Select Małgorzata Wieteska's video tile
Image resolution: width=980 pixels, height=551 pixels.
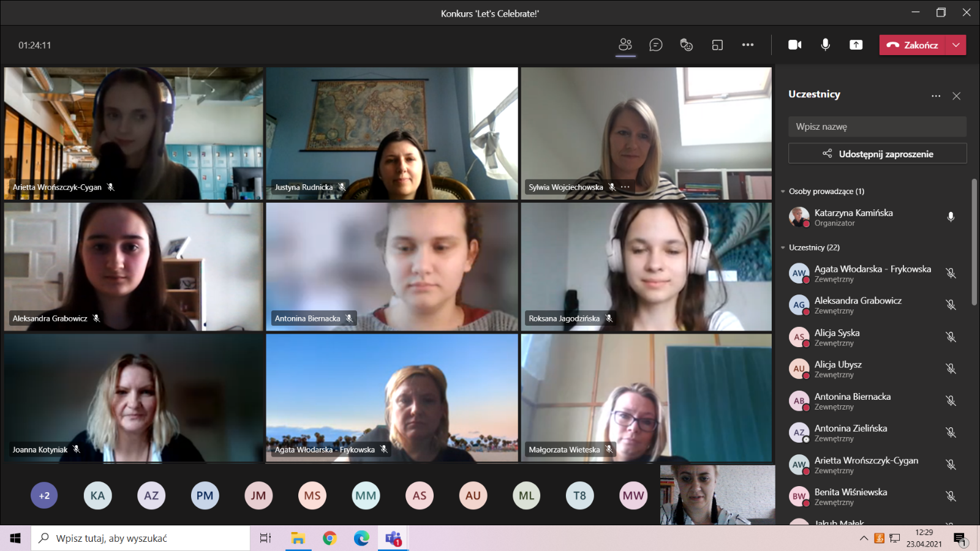click(x=646, y=398)
